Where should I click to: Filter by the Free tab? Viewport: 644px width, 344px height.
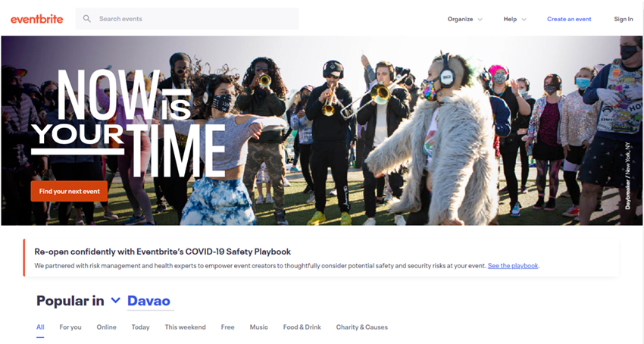click(x=227, y=327)
